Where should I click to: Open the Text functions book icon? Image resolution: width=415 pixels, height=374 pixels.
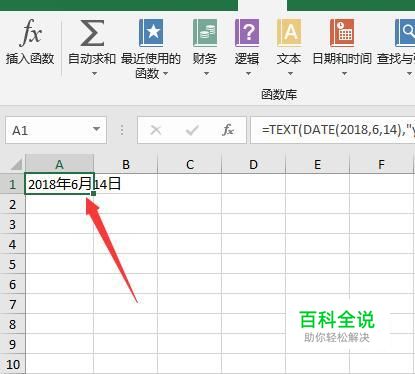click(x=289, y=33)
